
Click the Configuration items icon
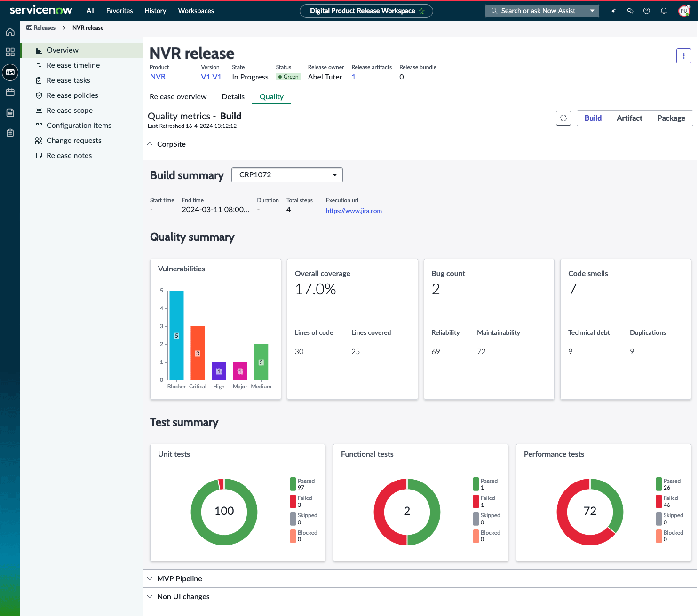pos(39,126)
